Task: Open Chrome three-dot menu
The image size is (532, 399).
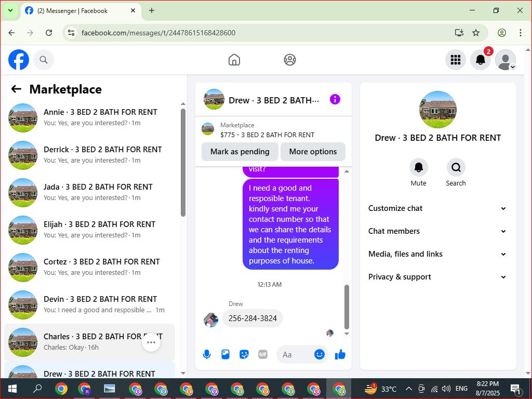Action: [520, 33]
